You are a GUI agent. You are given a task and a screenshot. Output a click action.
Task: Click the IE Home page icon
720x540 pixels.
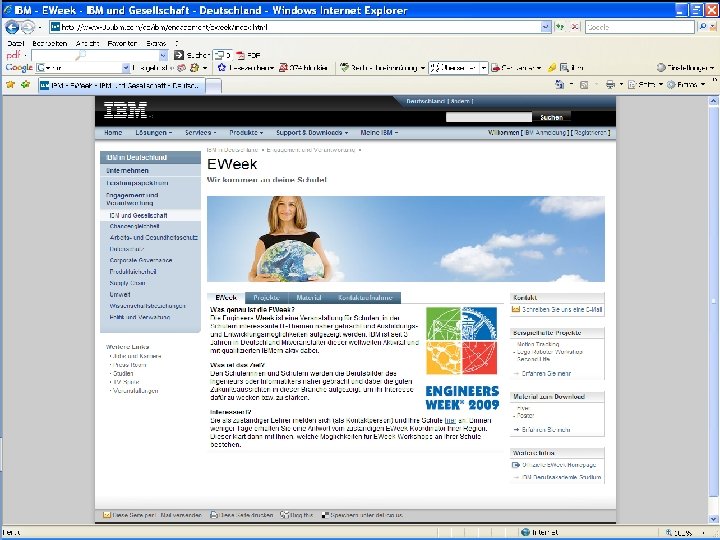(x=559, y=84)
